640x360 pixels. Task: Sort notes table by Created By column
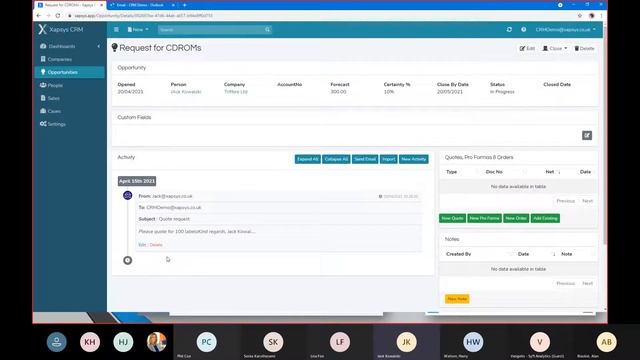click(458, 254)
